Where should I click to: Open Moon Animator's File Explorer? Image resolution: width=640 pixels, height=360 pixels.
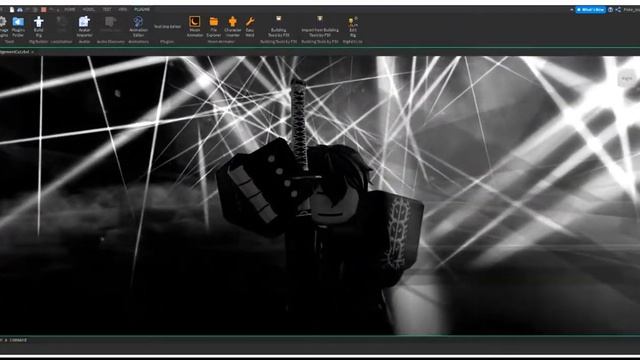213,27
